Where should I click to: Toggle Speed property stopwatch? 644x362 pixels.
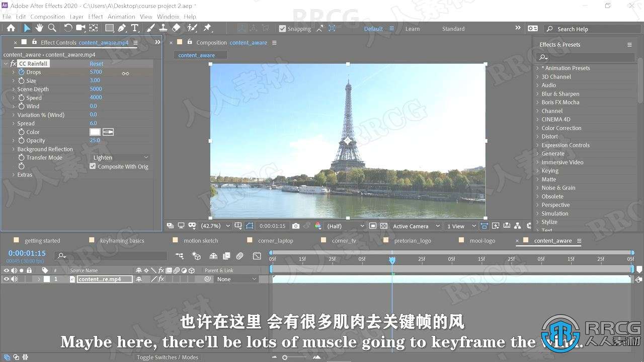21,98
